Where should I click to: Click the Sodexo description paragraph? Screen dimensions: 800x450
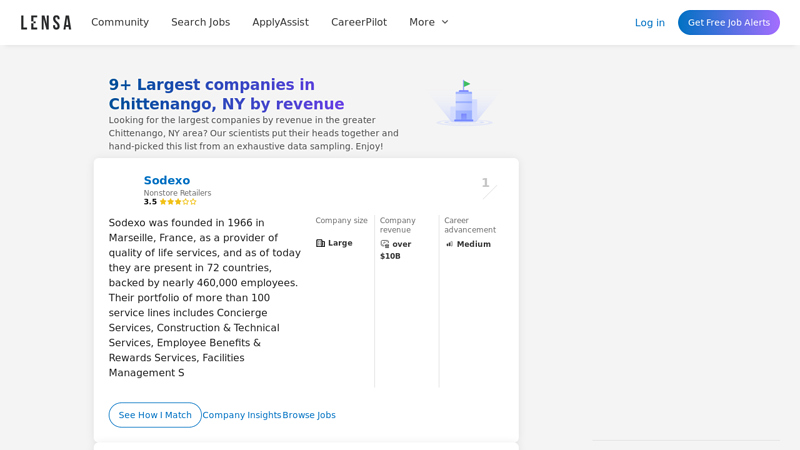[x=205, y=297]
